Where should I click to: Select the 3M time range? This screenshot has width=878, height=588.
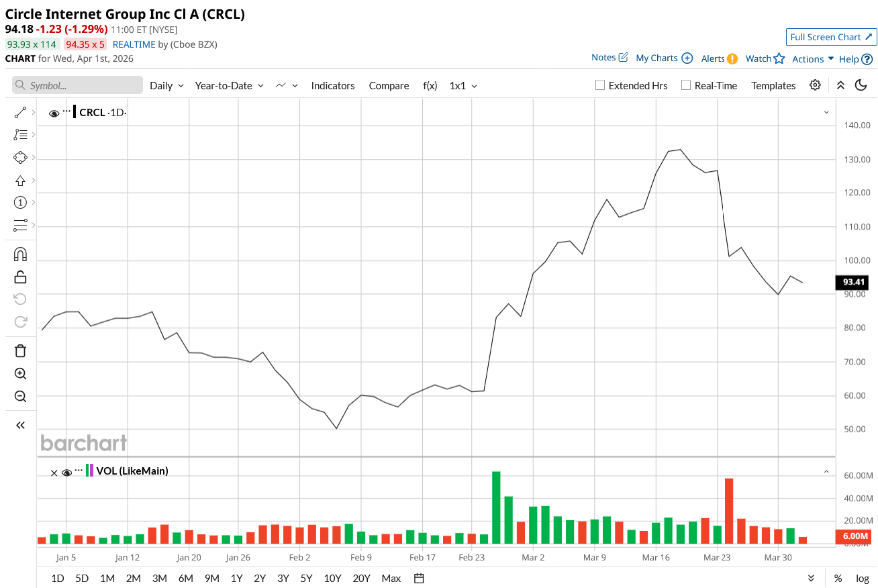point(160,578)
